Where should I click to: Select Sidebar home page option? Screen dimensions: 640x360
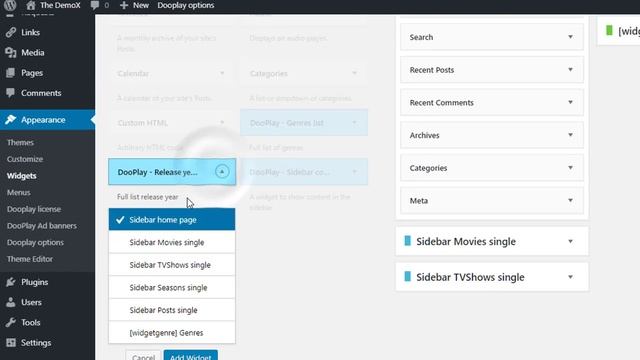(x=172, y=220)
